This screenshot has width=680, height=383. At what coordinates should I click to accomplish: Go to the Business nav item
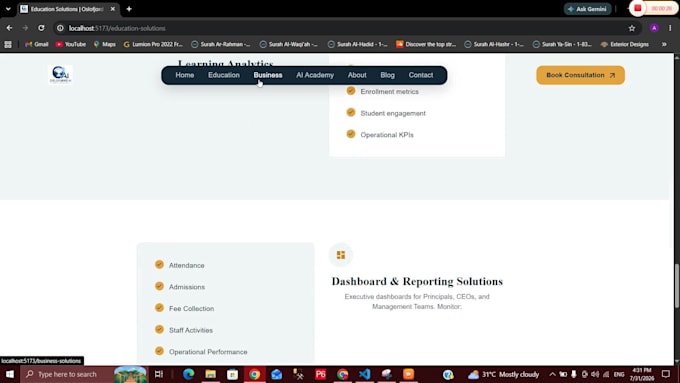point(268,75)
